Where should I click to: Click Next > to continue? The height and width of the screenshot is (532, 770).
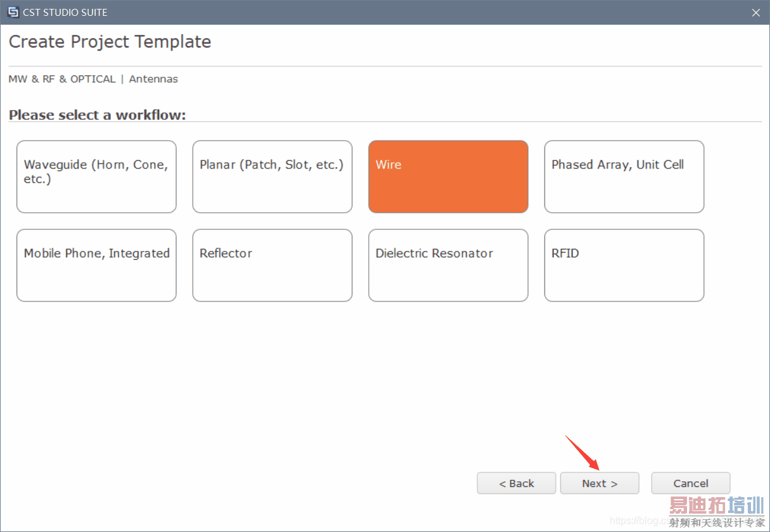click(600, 483)
